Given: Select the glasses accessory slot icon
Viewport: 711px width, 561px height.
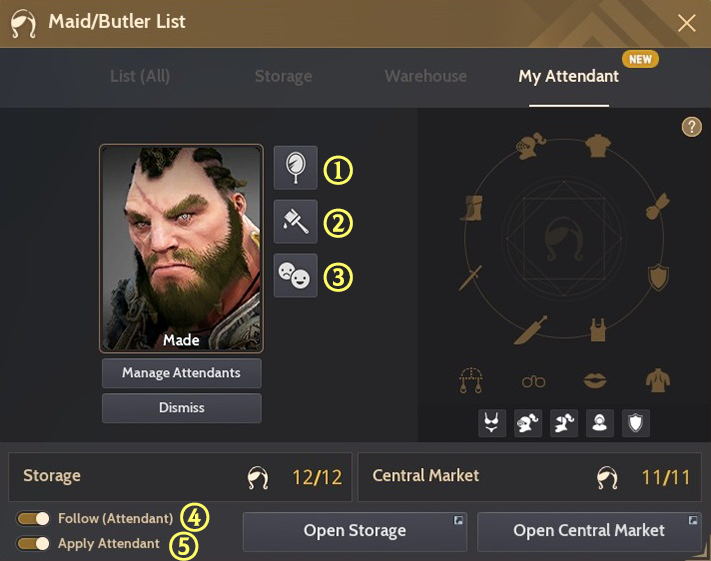Looking at the screenshot, I should tap(533, 381).
